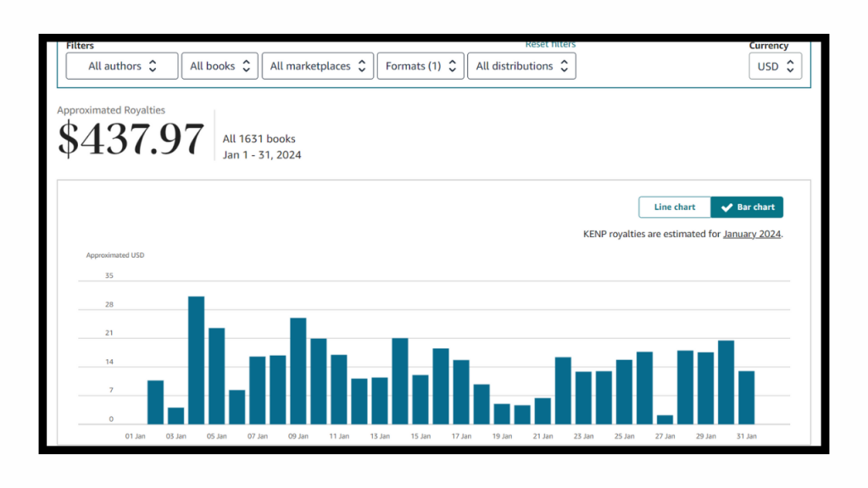The image size is (868, 488).
Task: Click the chevron arrows in All authors filter
Action: tap(153, 66)
